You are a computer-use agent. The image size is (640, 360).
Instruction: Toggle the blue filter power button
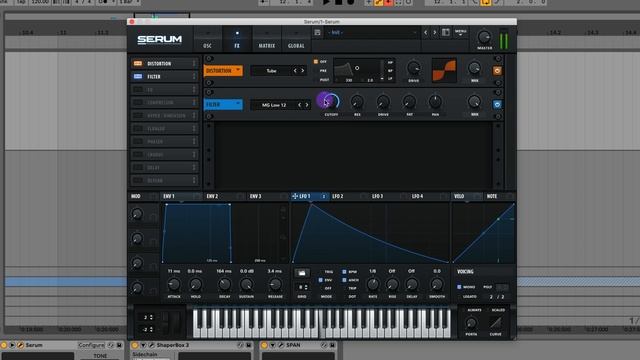(497, 104)
